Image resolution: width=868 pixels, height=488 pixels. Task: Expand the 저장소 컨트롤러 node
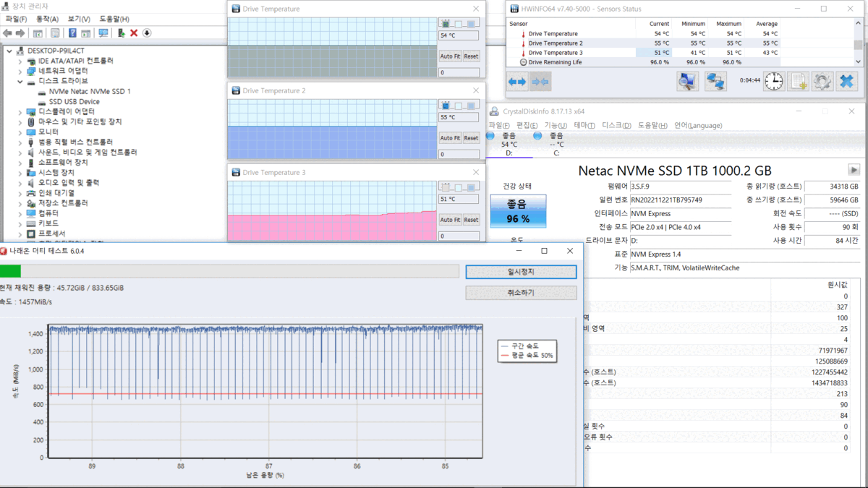(20, 203)
